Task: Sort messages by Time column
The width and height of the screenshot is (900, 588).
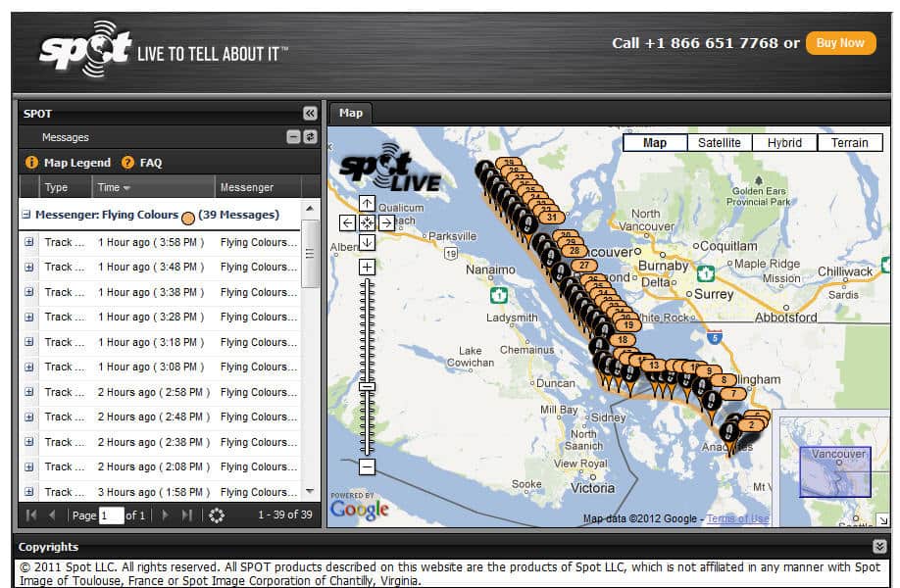Action: coord(153,187)
